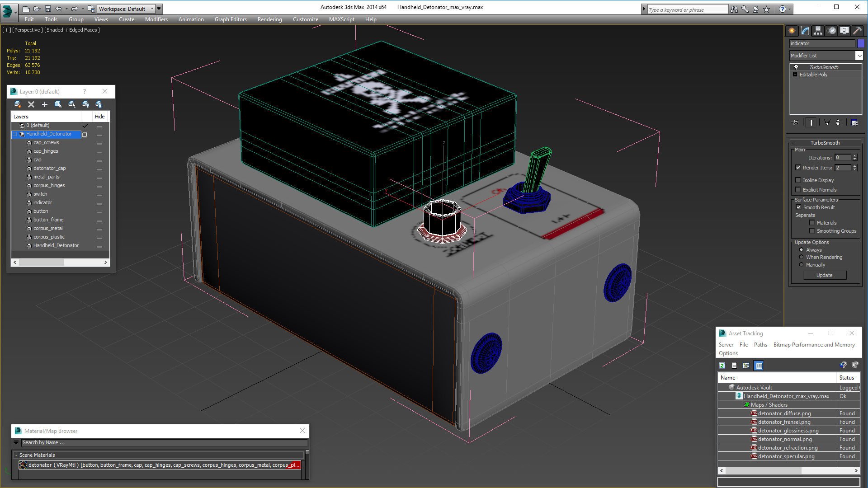This screenshot has height=488, width=868.
Task: Open the Modifiers menu
Action: tap(156, 19)
